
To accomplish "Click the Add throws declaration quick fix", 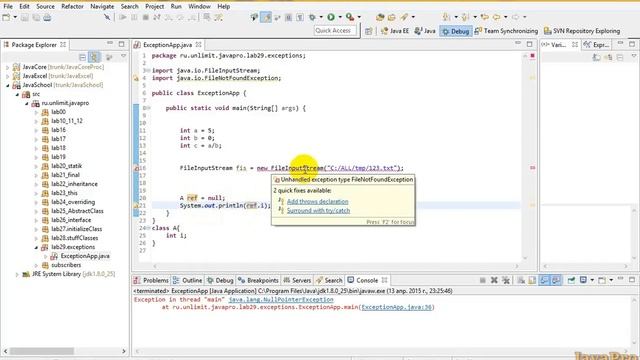I will click(x=318, y=202).
